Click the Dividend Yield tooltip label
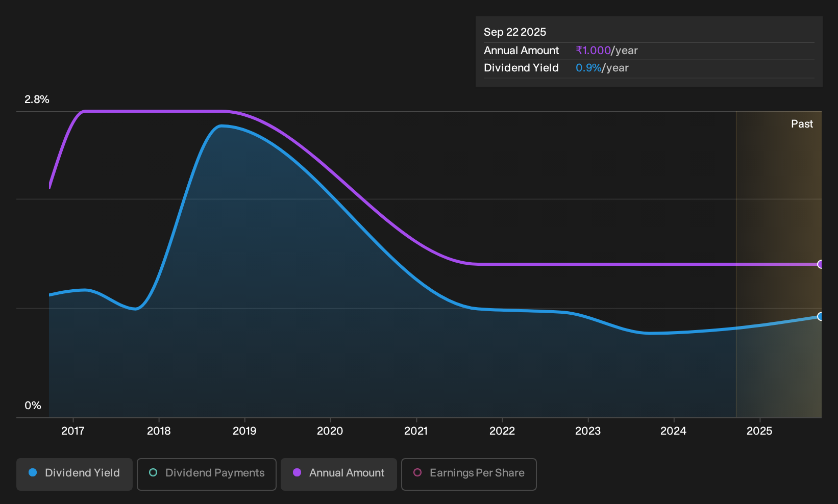This screenshot has width=838, height=504. point(521,68)
